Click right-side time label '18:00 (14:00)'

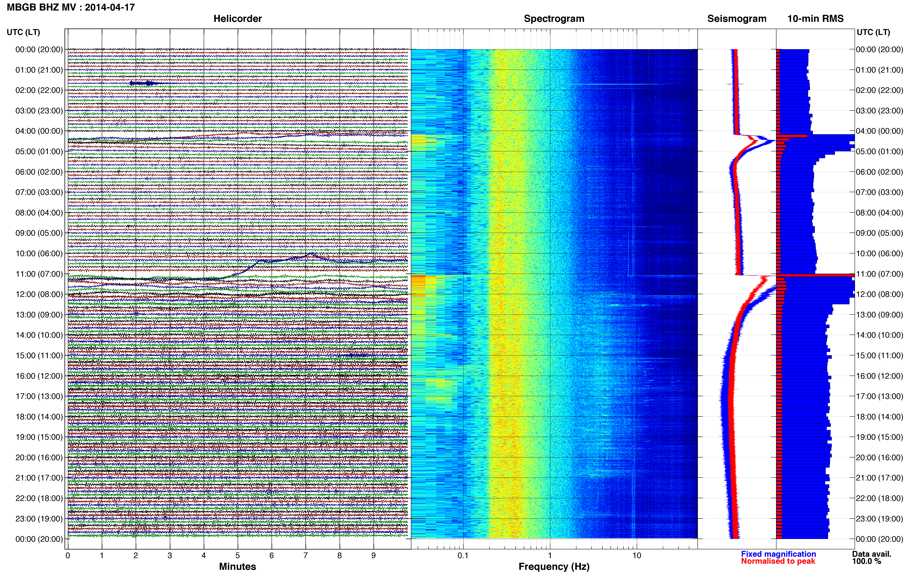(x=879, y=417)
